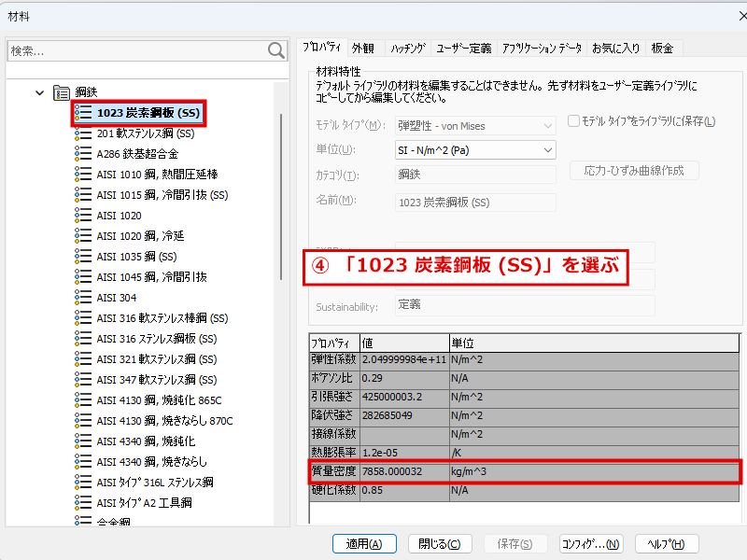Click the 閉じる(C) button
This screenshot has width=747, height=560.
click(440, 544)
